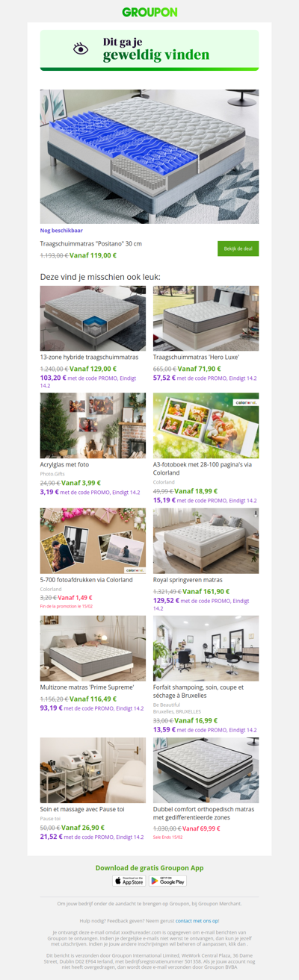Open the Acrylglas met foto picture
Image resolution: width=299 pixels, height=980 pixels.
pos(93,425)
